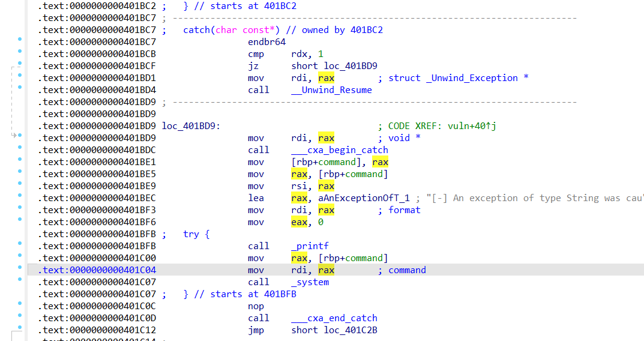Viewport: 644px width, 341px height.
Task: Click breakpoint dot next to call __Unwind_Resume
Action: [20, 88]
